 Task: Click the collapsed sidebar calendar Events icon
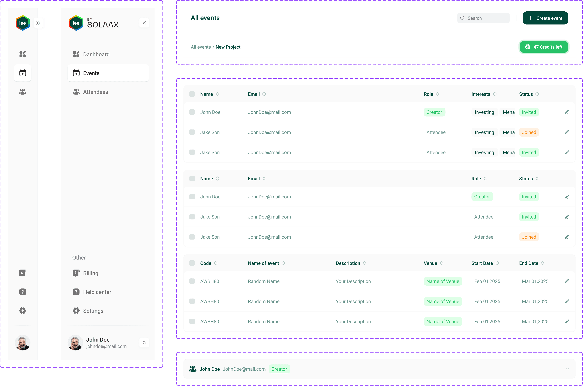click(22, 73)
